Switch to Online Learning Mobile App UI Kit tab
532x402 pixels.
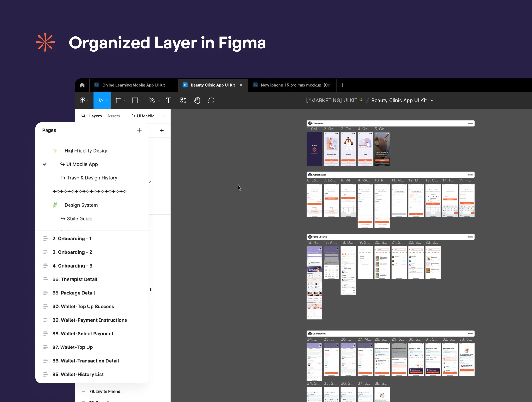(x=134, y=85)
